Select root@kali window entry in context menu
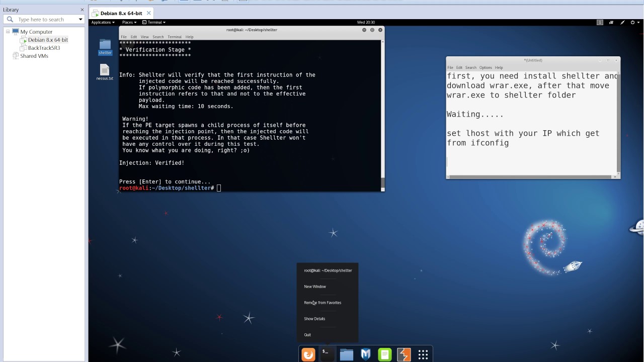Image resolution: width=644 pixels, height=362 pixels. pyautogui.click(x=328, y=270)
